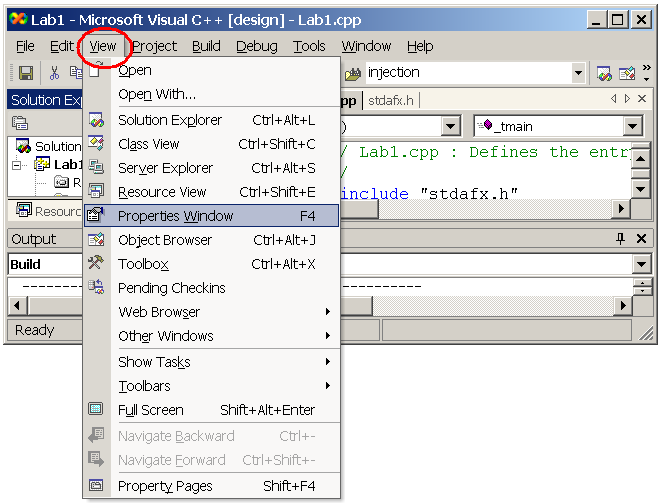664x503 pixels.
Task: Open the _tmain members dropdown arrow
Action: pos(633,126)
